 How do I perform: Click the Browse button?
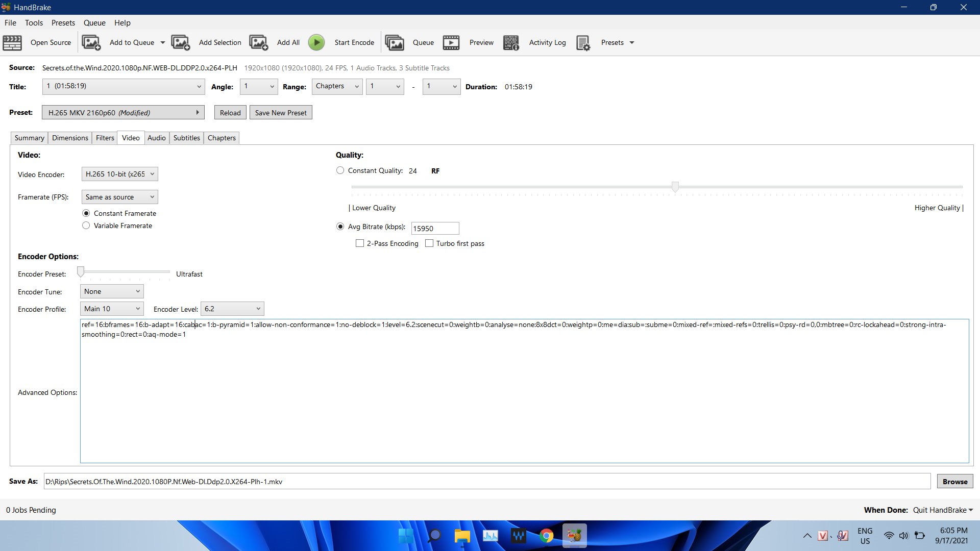954,482
